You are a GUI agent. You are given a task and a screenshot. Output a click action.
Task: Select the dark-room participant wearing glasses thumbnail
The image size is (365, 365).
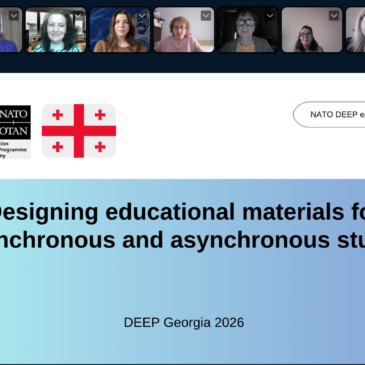[x=248, y=30]
